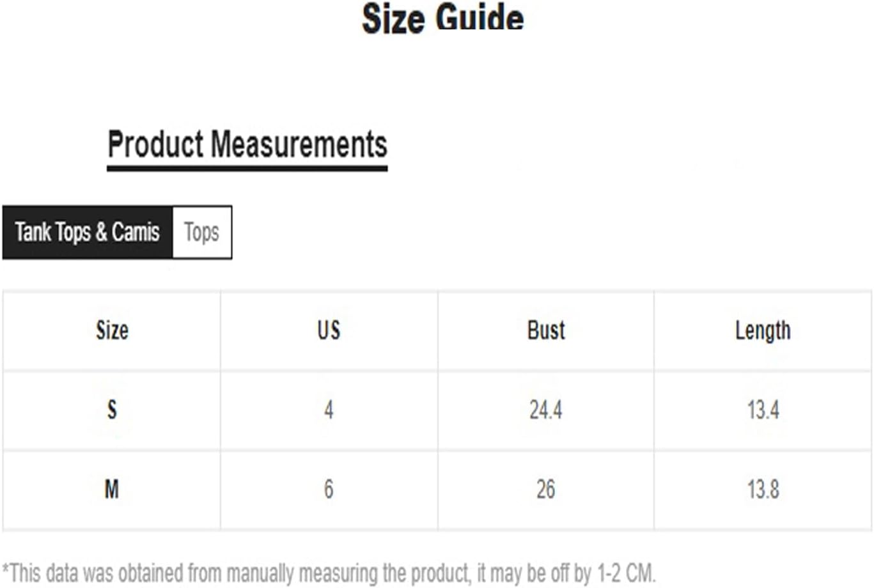
Task: Select US size 6 cell
Action: pos(329,490)
